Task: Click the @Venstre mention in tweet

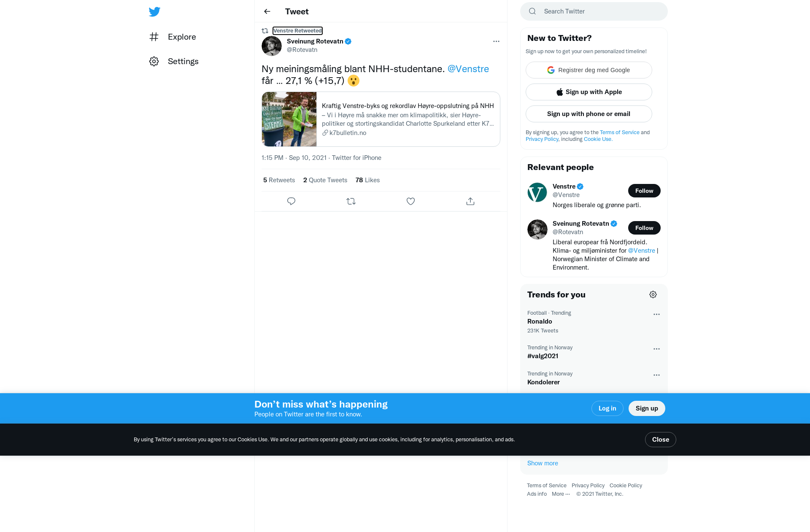Action: tap(468, 69)
